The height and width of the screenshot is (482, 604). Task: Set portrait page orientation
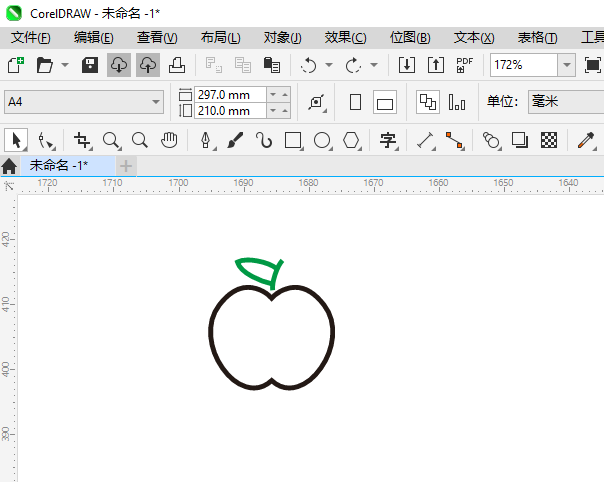click(x=355, y=102)
